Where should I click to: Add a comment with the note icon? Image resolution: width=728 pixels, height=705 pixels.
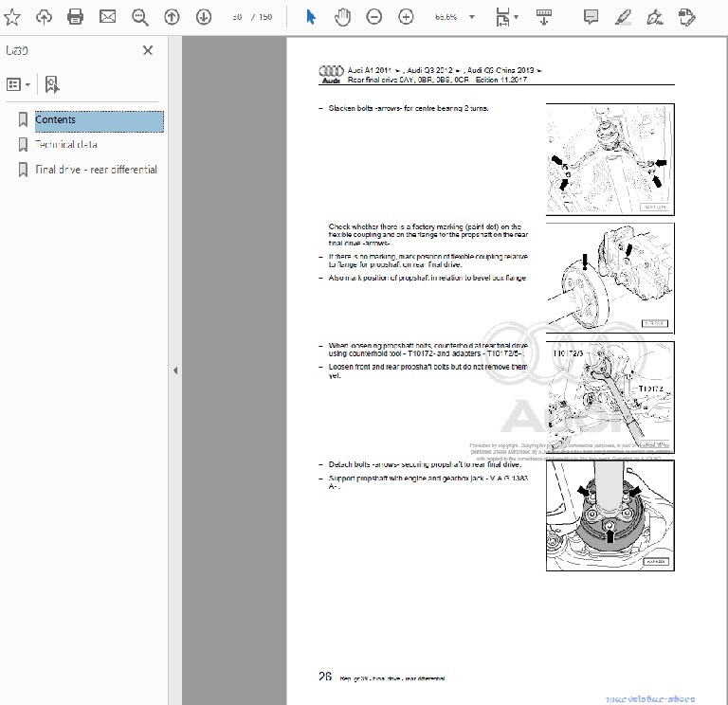click(591, 16)
